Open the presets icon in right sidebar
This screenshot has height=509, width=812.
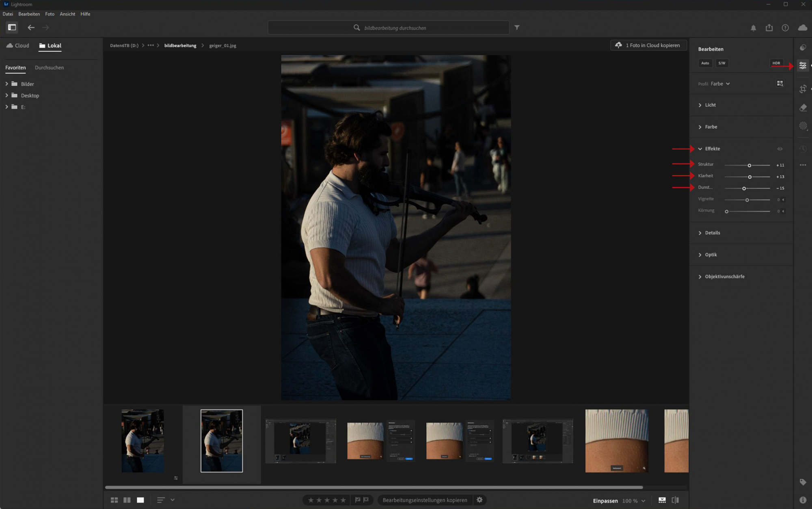click(803, 48)
